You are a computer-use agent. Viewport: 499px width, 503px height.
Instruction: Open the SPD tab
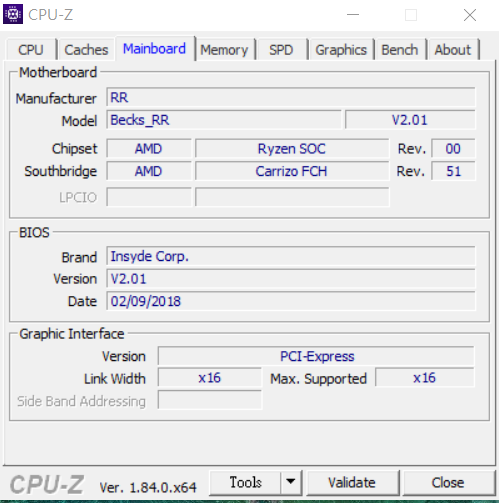281,50
